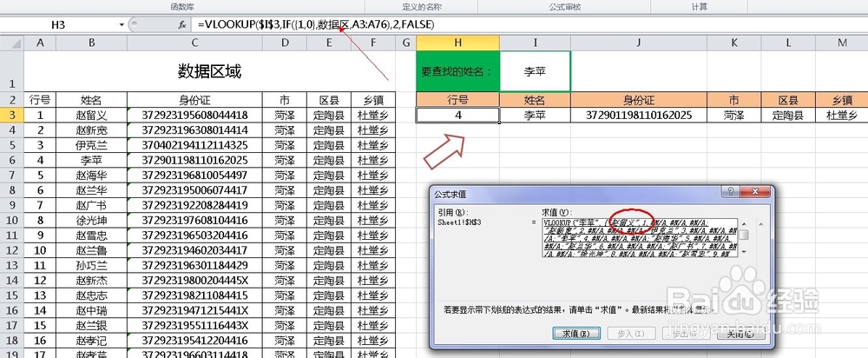Click orange header 身份证 in column J

[x=639, y=100]
